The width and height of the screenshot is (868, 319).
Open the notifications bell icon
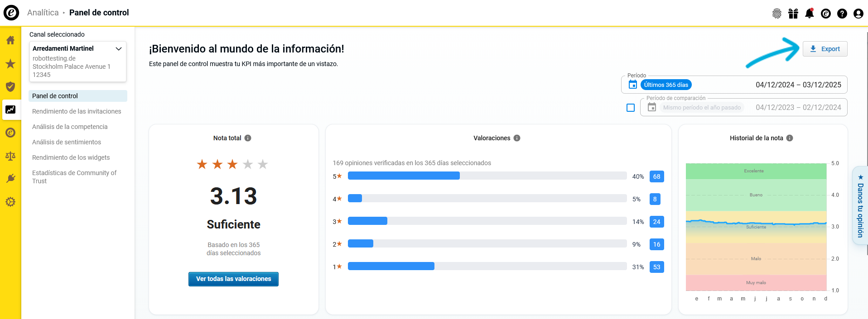809,14
